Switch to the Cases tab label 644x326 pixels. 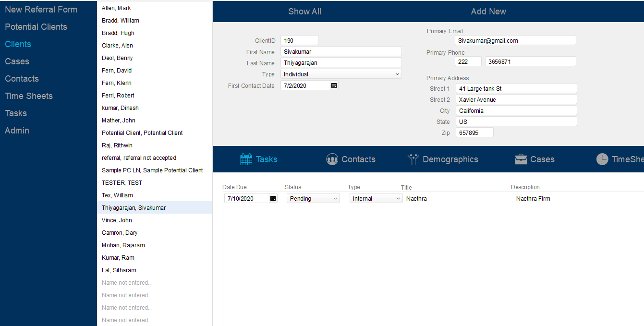click(542, 159)
